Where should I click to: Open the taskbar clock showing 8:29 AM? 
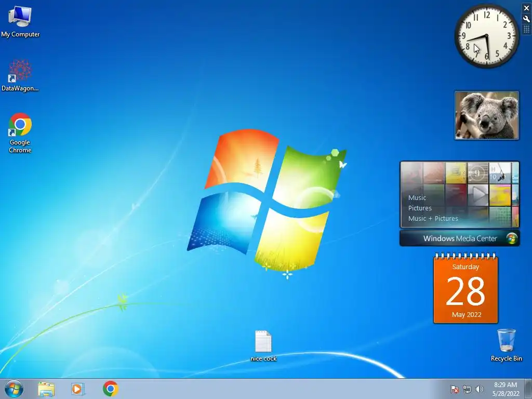pos(506,389)
